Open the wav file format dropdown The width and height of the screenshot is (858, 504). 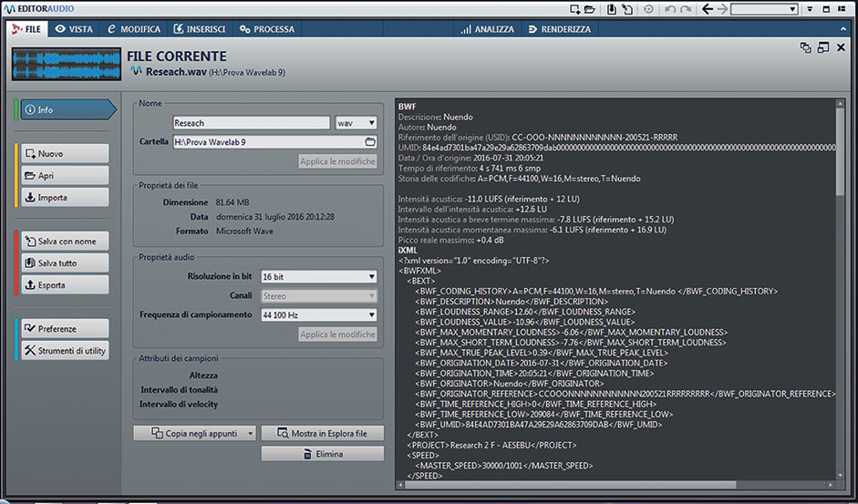(x=356, y=123)
